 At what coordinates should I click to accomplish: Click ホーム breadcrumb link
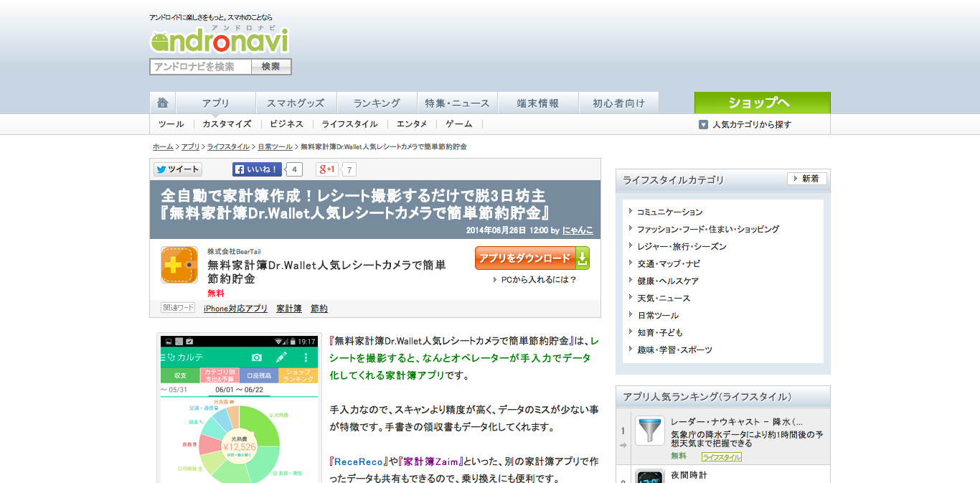163,146
